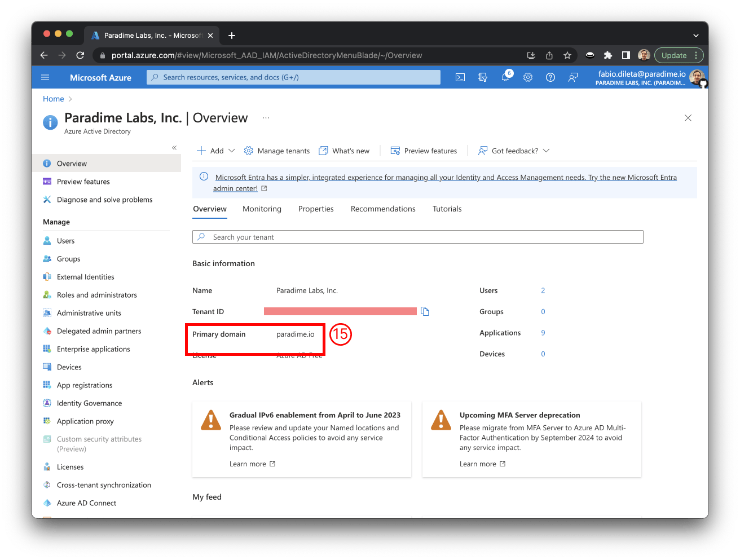740x560 pixels.
Task: Click Manage tenants in the toolbar
Action: point(277,151)
